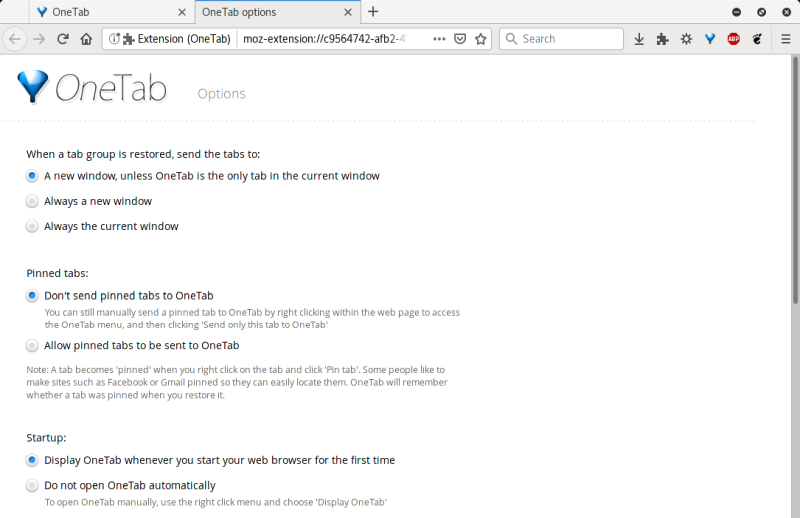Click the 'Pinned tabs:' section label
Screen dimensions: 800x518
(57, 274)
